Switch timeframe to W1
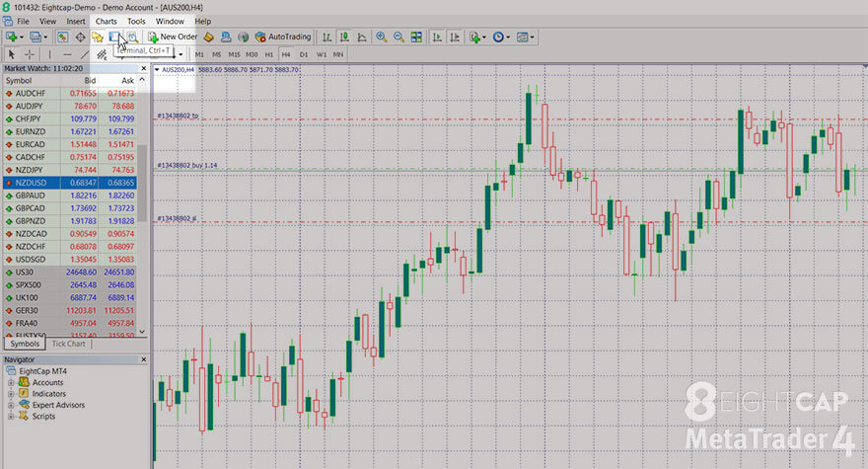This screenshot has height=469, width=868. click(x=322, y=54)
